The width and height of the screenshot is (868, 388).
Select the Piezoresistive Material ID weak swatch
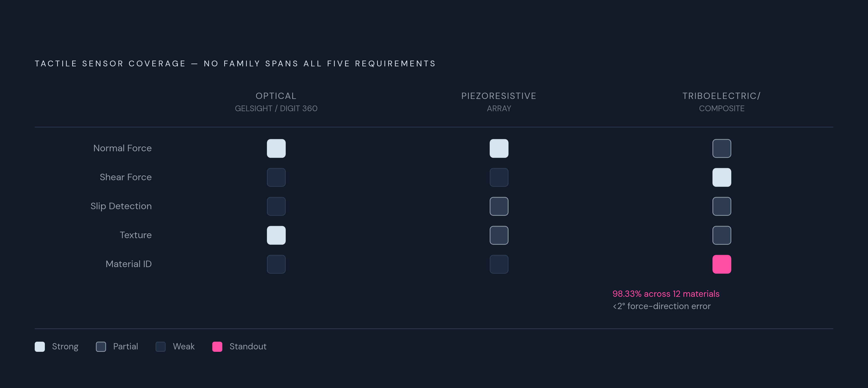pyautogui.click(x=499, y=264)
